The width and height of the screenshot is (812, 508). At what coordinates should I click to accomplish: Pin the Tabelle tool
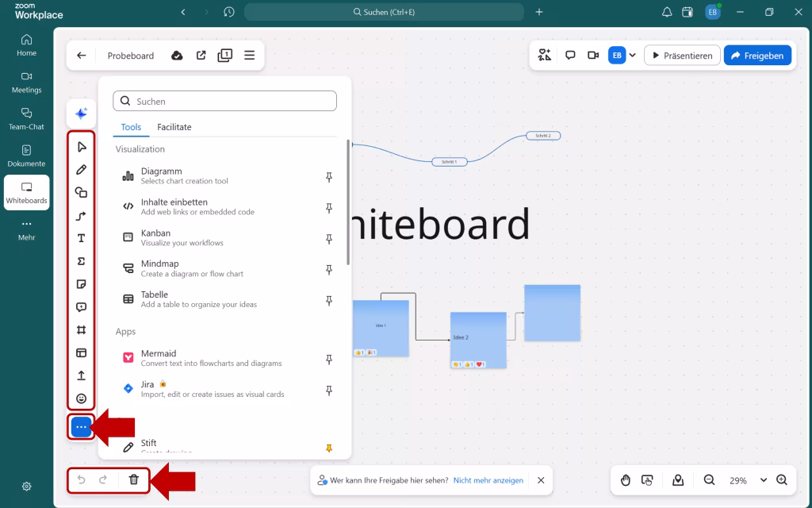(328, 301)
